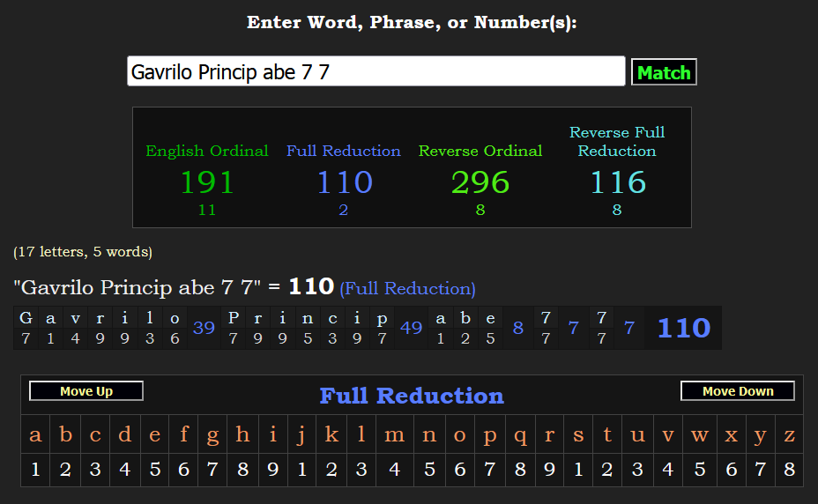The width and height of the screenshot is (818, 504).
Task: Click the letter G in the breakdown row
Action: 26,318
